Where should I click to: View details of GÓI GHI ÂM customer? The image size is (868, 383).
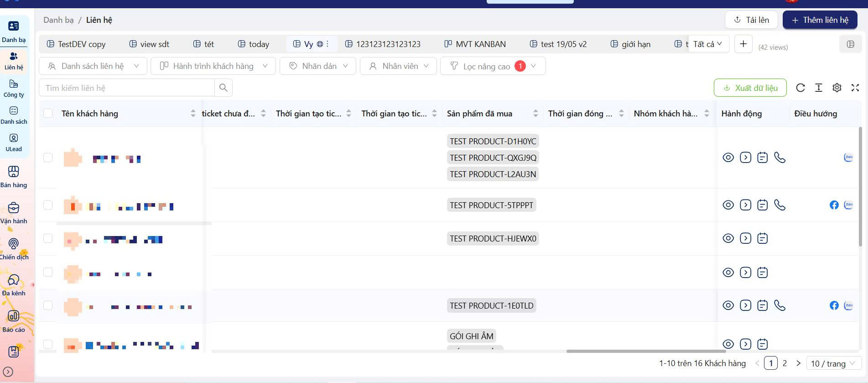[728, 344]
